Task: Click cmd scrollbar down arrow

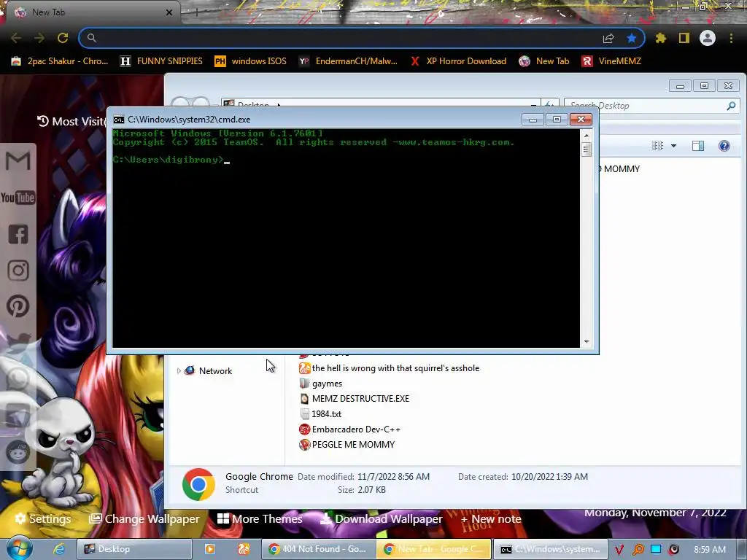Action: 587,342
